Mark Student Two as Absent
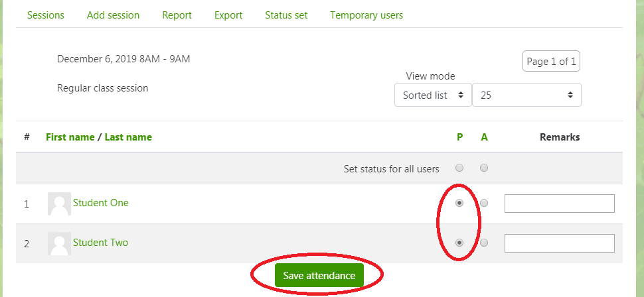 pyautogui.click(x=484, y=243)
